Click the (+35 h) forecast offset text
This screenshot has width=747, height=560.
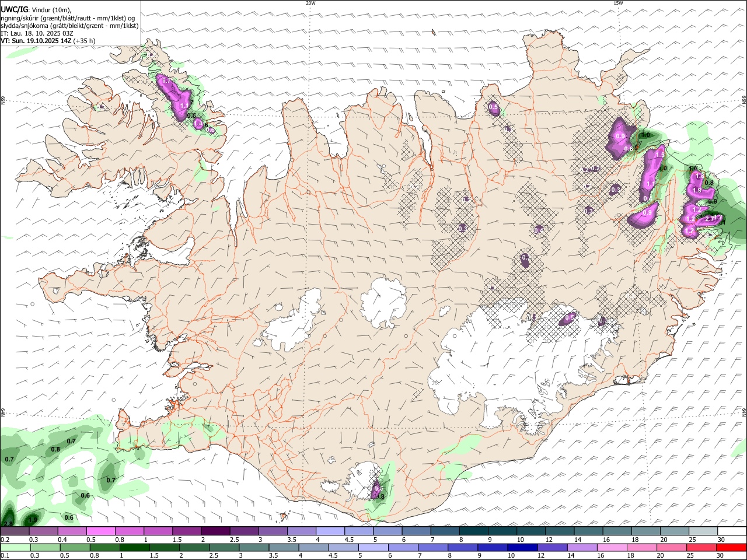pos(84,41)
